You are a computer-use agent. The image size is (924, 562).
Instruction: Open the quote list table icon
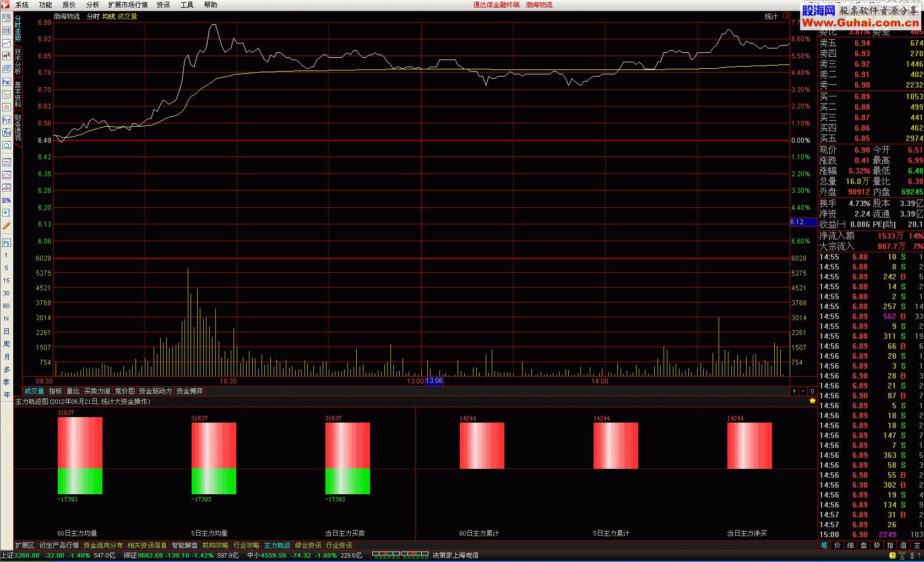tap(7, 30)
